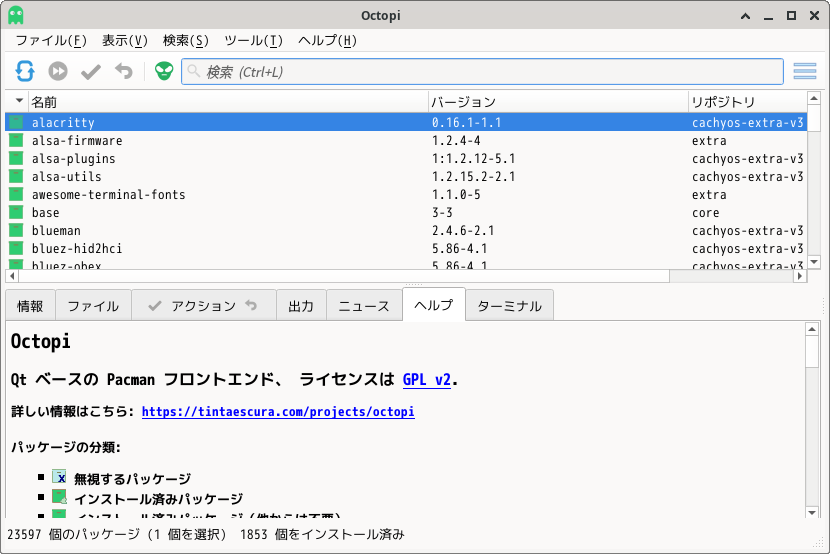Viewport: 830px width, 554px height.
Task: Sort by the リポジトリ column header
Action: (x=747, y=102)
